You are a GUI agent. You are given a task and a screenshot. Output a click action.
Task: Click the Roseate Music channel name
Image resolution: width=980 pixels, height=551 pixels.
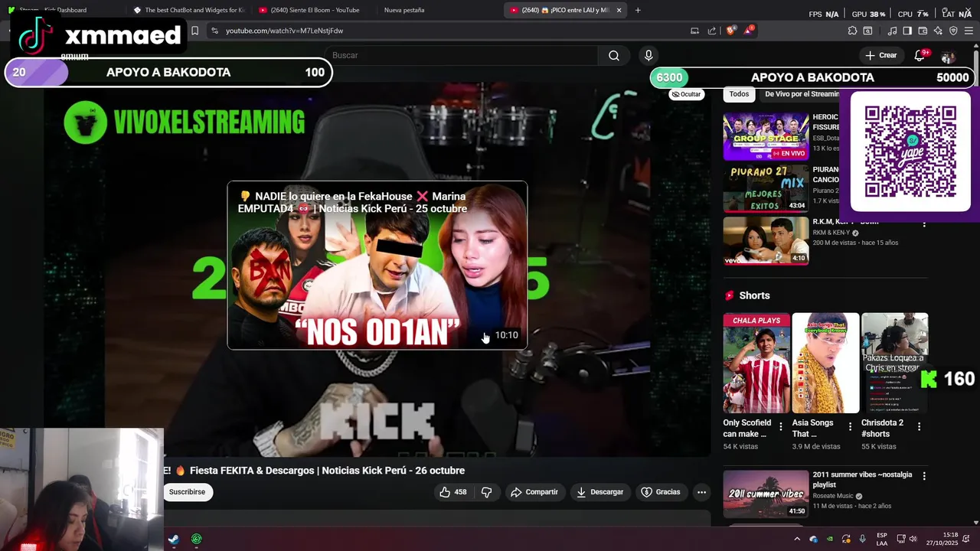click(x=834, y=496)
